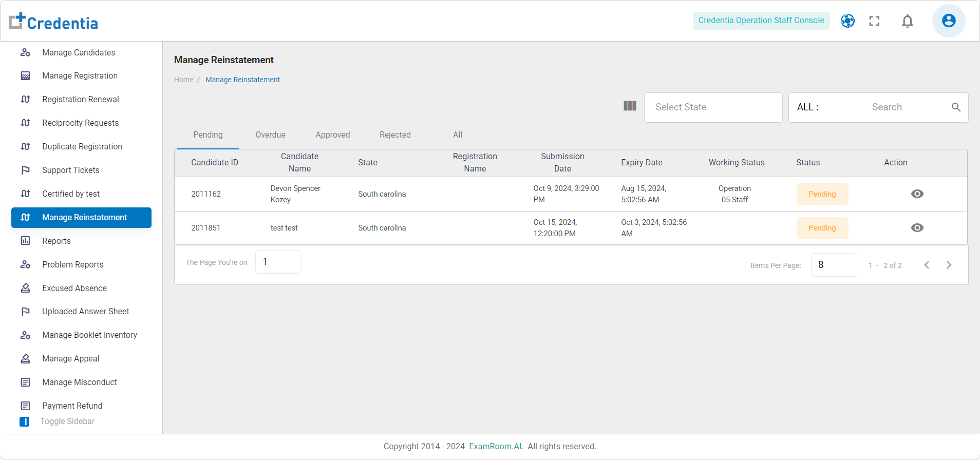Sort by Expiry Date column header
980x460 pixels.
click(642, 163)
